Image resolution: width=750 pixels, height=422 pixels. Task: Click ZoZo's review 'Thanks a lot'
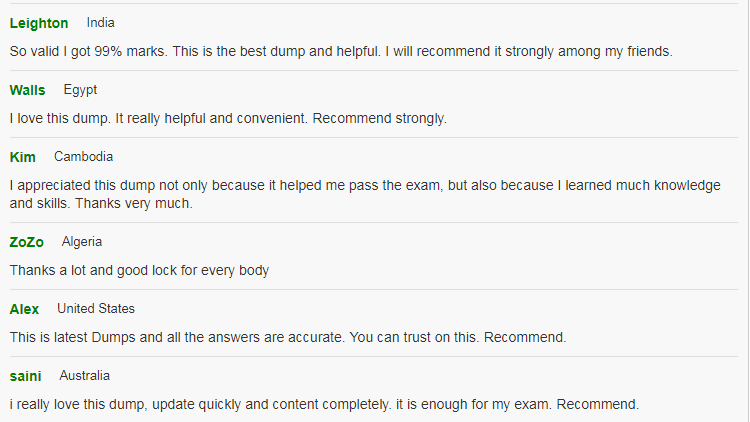pyautogui.click(x=139, y=270)
